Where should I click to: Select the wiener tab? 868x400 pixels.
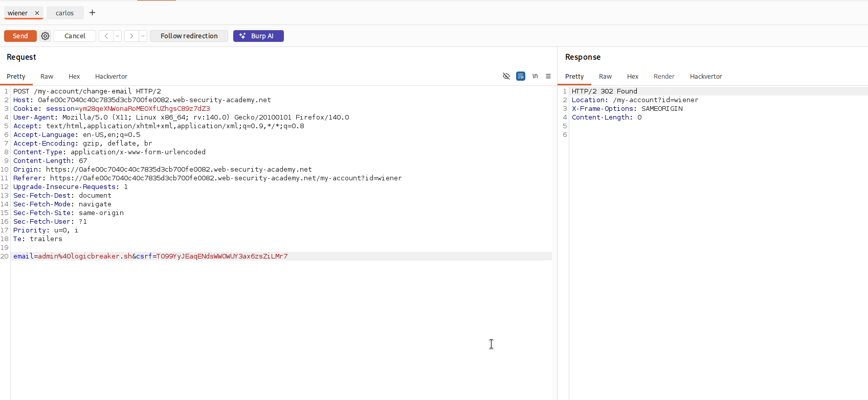click(18, 13)
